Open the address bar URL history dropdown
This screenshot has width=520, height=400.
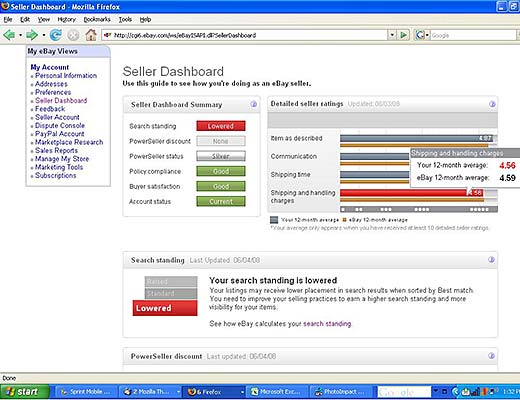pos(392,35)
